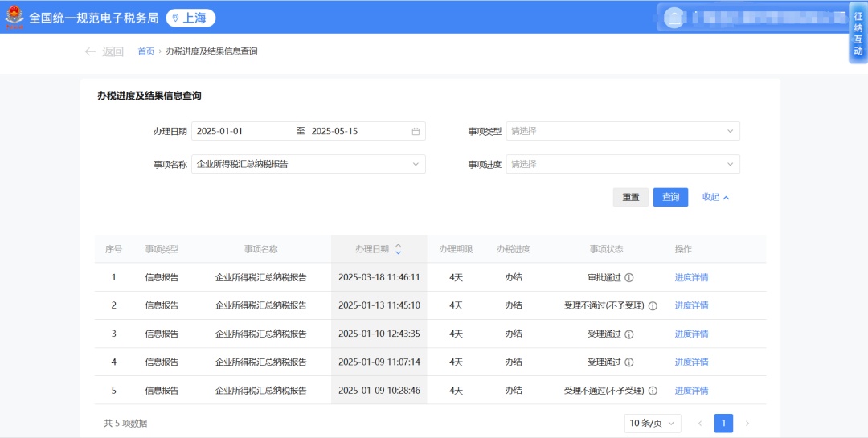
Task: Click the tax bureau emblem logo
Action: pos(14,18)
